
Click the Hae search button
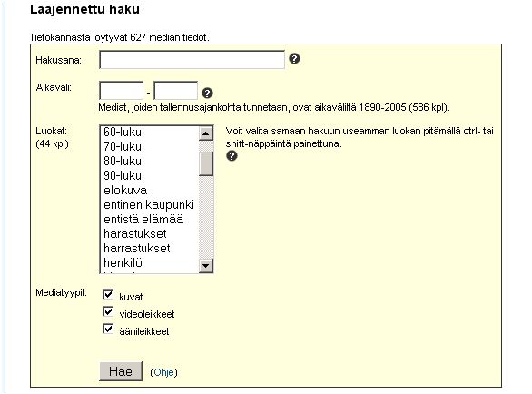121,371
